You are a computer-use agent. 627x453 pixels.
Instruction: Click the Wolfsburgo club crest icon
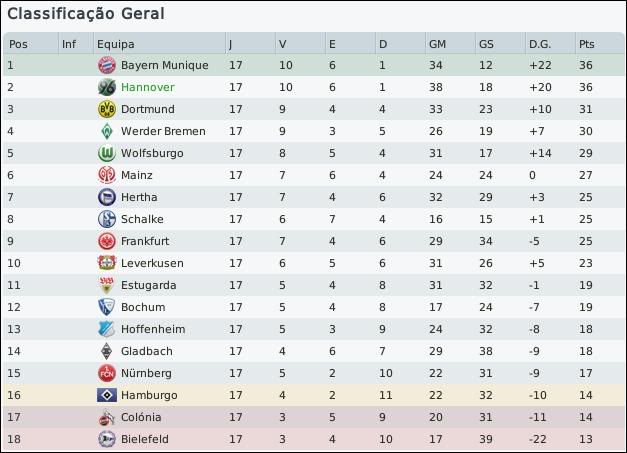click(x=106, y=153)
